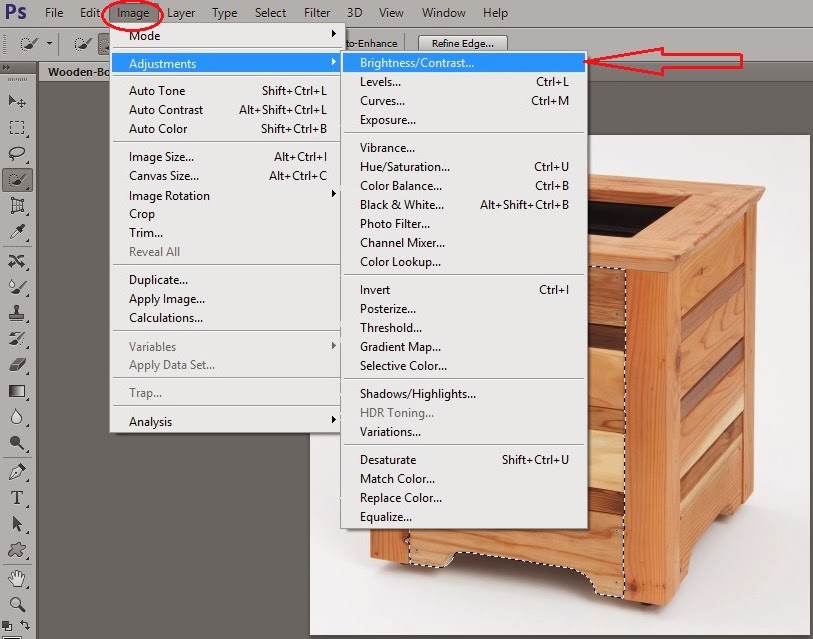813x639 pixels.
Task: Choose the Eyedropper tool
Action: tap(17, 233)
